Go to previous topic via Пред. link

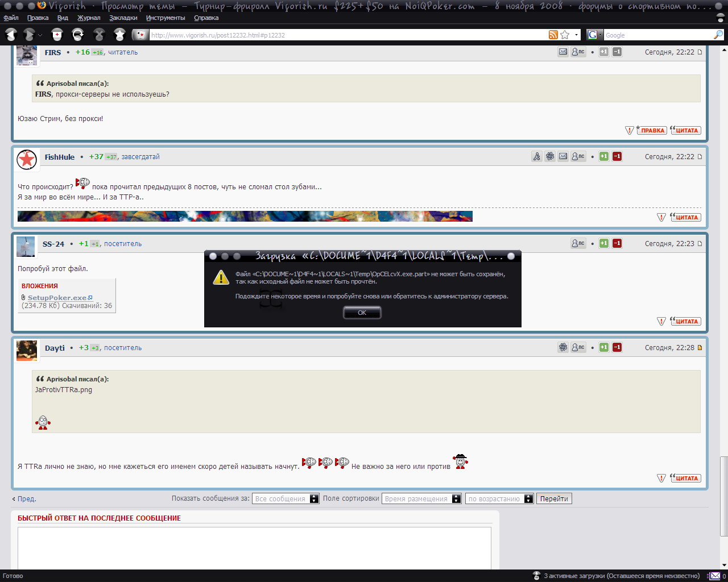coord(26,498)
